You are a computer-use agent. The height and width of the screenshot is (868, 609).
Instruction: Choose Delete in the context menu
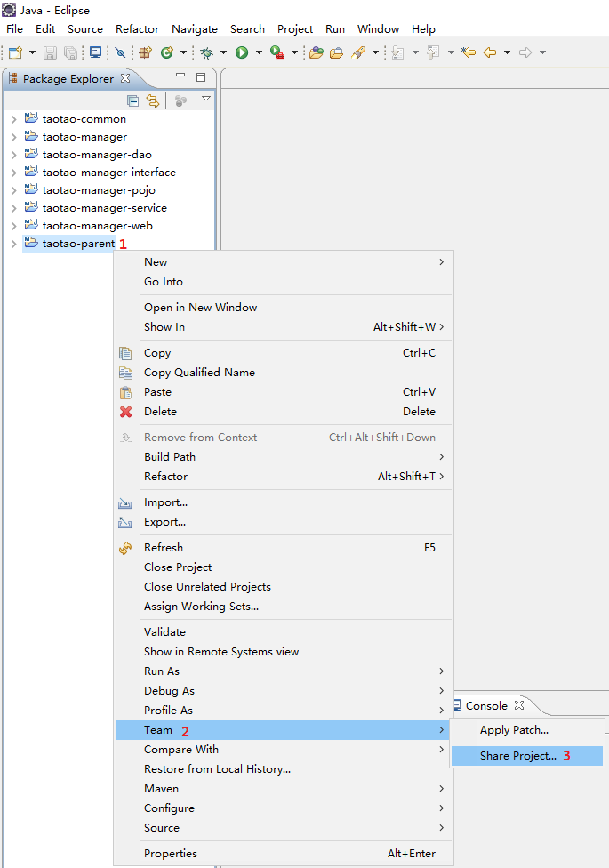(x=283, y=412)
